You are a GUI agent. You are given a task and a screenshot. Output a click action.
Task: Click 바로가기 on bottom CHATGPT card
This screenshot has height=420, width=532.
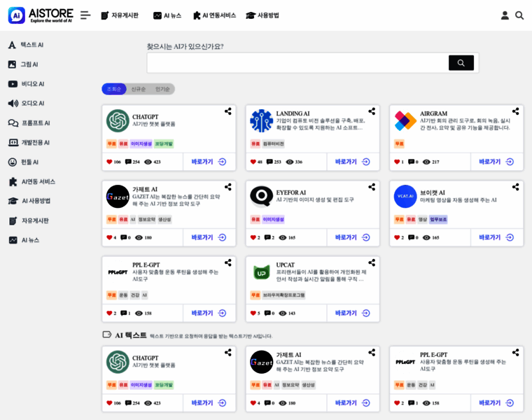[209, 403]
